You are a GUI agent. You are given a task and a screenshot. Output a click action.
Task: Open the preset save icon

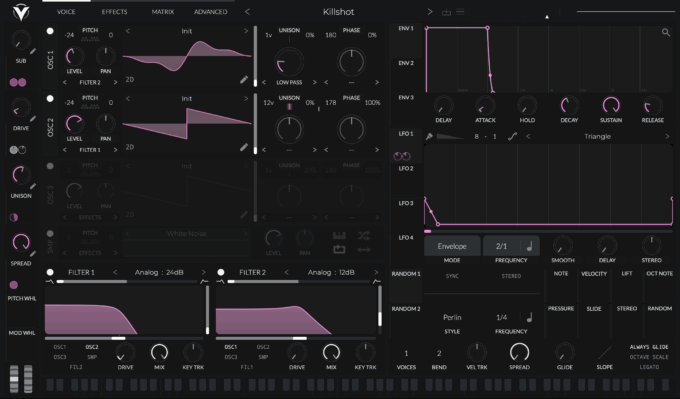coord(446,12)
